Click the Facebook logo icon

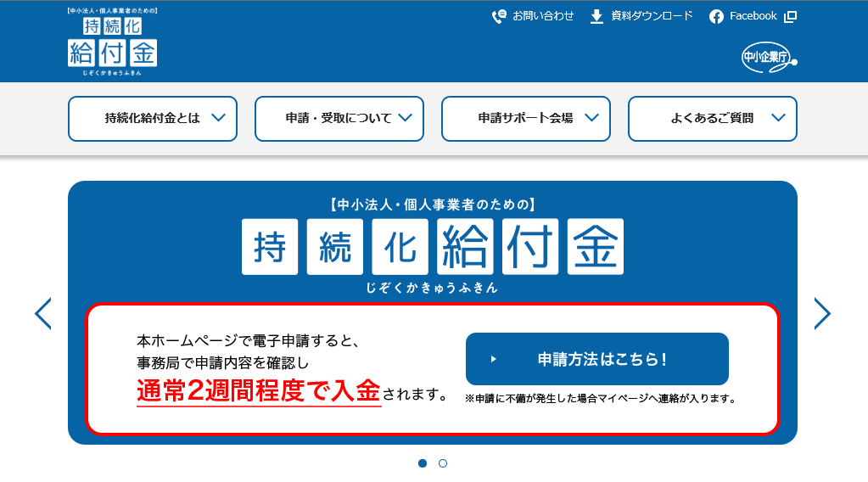716,16
